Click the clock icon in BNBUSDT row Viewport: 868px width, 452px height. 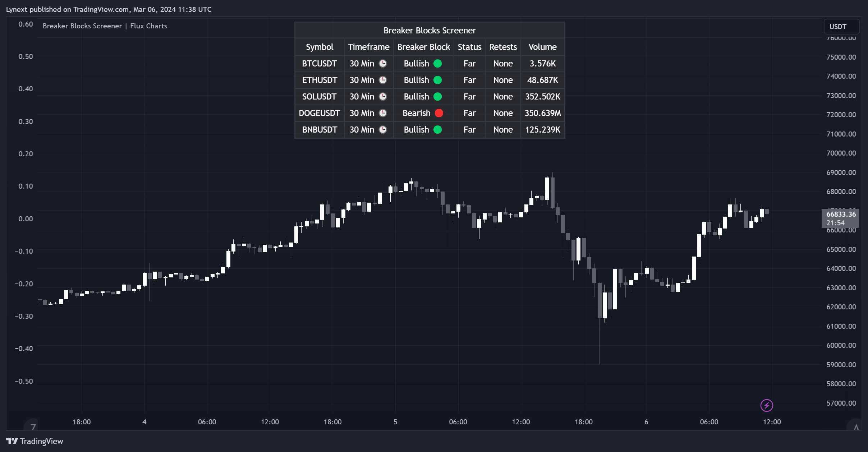(383, 130)
